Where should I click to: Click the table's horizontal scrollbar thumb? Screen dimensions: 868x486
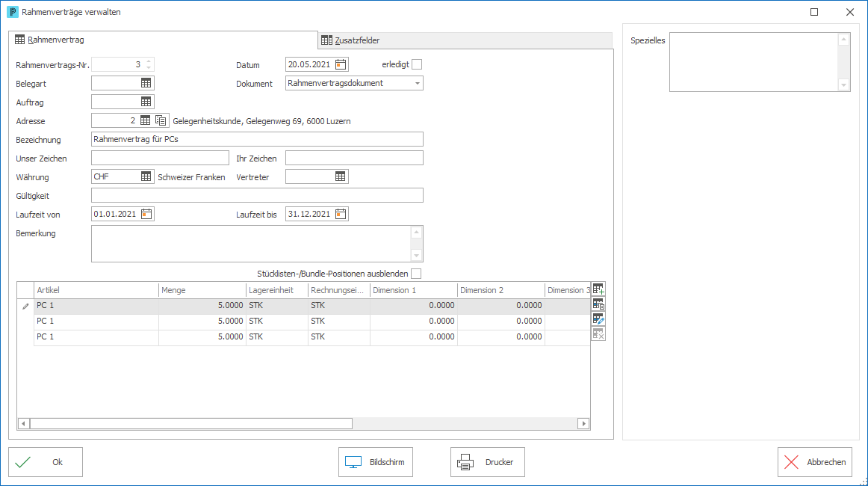[x=191, y=423]
